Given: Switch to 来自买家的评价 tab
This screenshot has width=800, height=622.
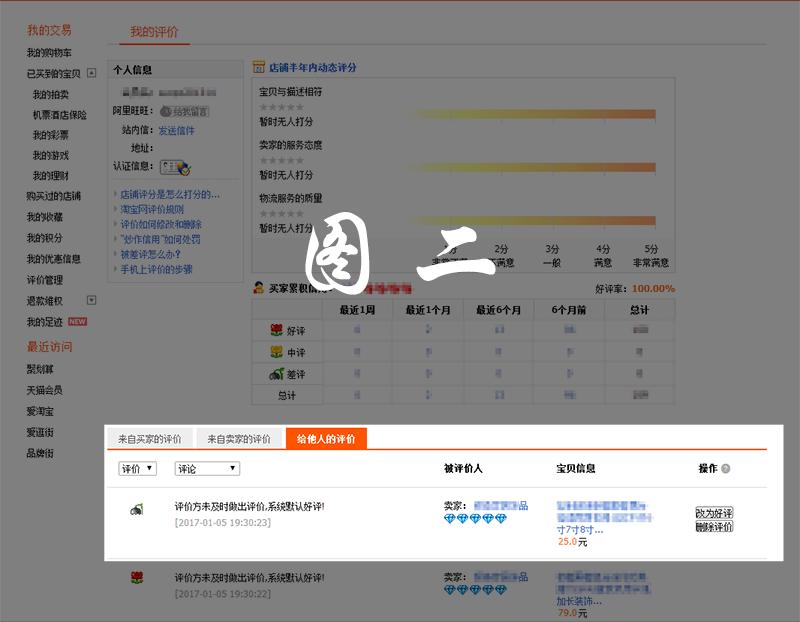Looking at the screenshot, I should coord(150,439).
